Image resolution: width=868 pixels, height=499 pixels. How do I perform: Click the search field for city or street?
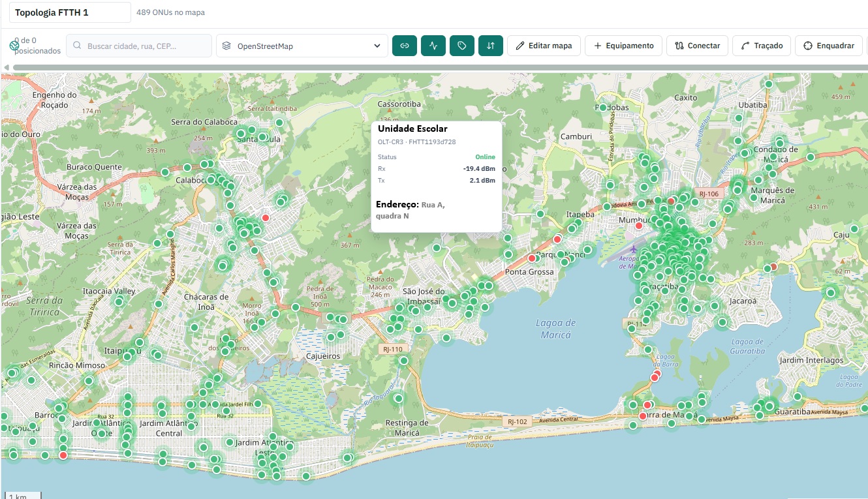point(139,46)
